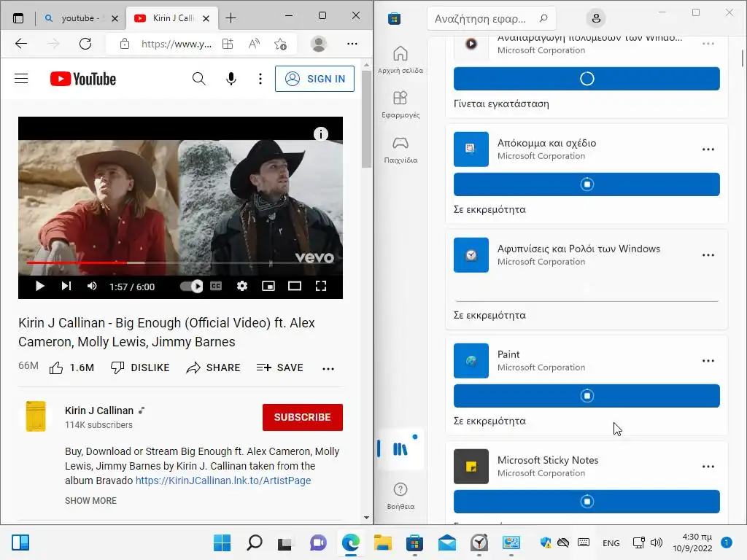Seek on the red video progress bar

coord(180,262)
